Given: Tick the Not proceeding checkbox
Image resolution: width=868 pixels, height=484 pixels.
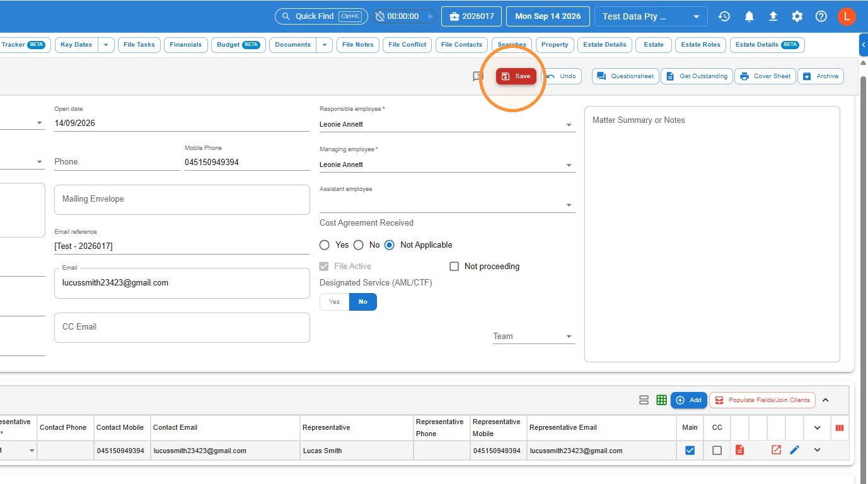Looking at the screenshot, I should click(x=454, y=267).
